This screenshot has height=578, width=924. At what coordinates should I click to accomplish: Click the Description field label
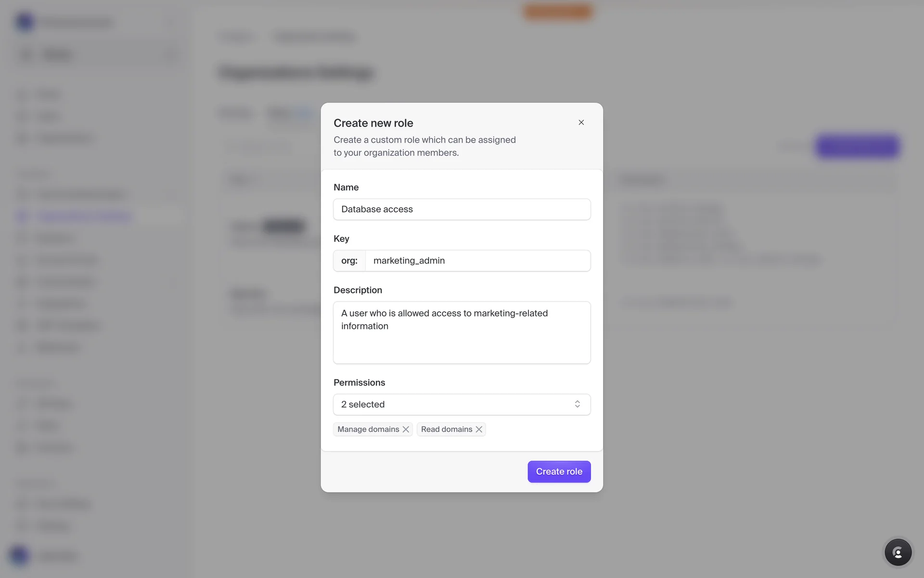tap(358, 290)
